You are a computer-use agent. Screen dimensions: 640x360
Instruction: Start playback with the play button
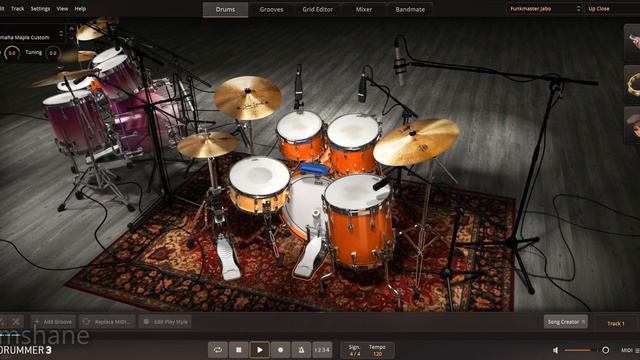click(x=260, y=350)
